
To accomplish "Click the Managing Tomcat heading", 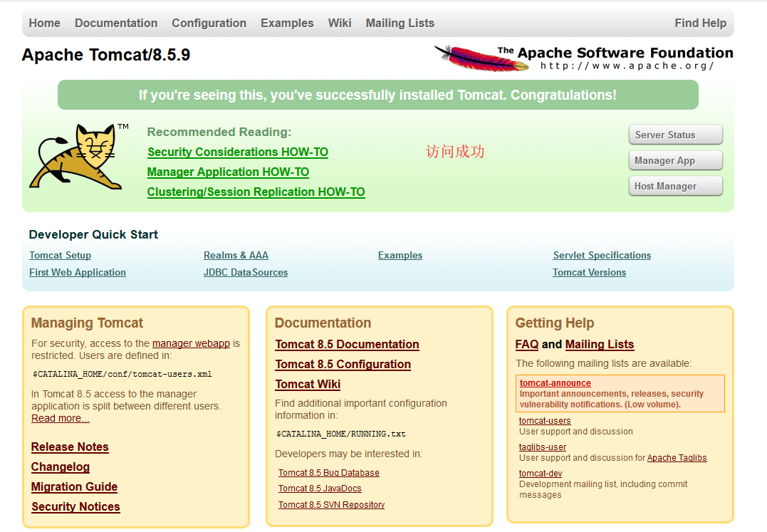I will pyautogui.click(x=87, y=323).
